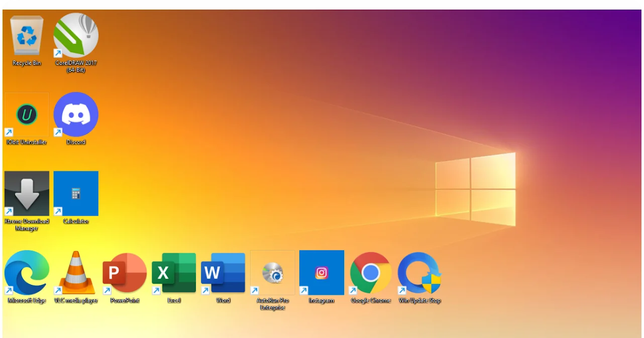The width and height of the screenshot is (644, 338).
Task: Open the Recycle Bin icon
Action: click(x=26, y=35)
